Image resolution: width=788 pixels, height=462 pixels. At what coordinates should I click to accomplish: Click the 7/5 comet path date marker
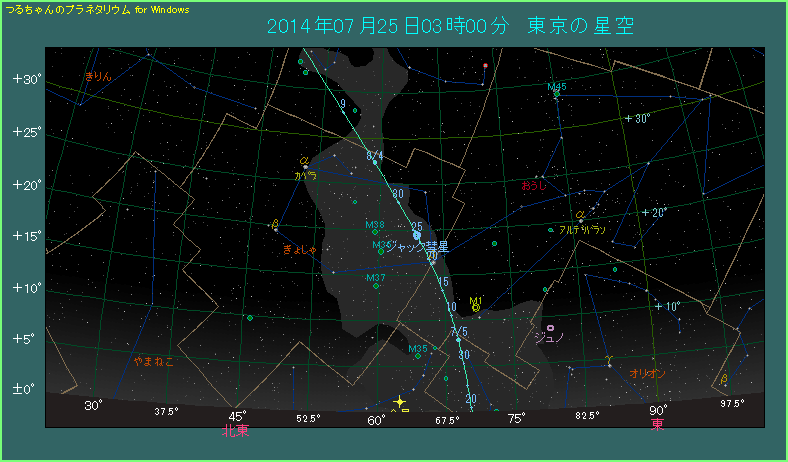point(459,332)
